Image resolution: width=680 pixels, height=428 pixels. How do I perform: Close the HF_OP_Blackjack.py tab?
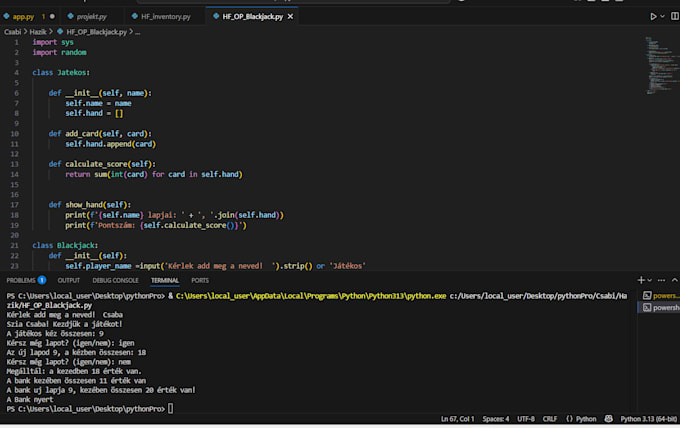291,16
